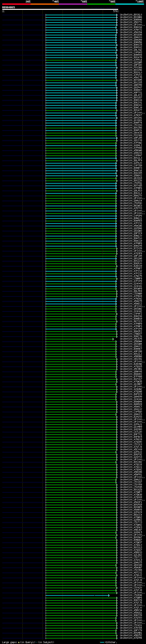Viewport: 146px width, 644px height.
Task: Select hit label UniRef100_Q941X2
Action: (x=131, y=409)
